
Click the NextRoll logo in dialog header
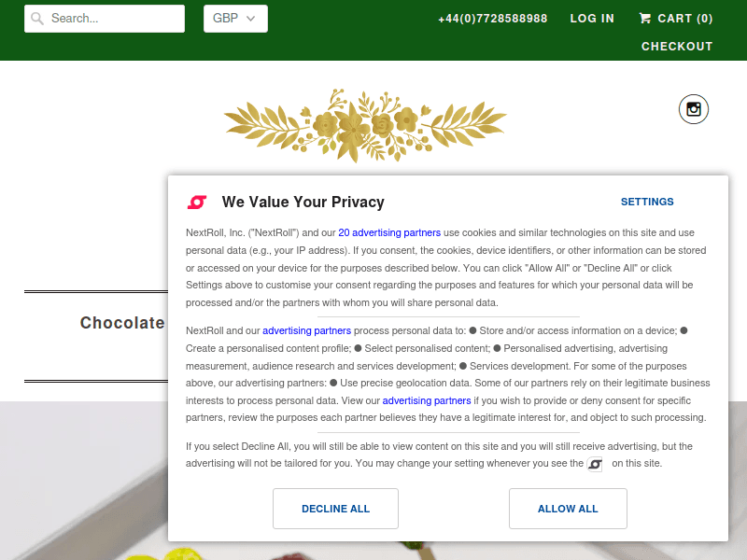pyautogui.click(x=197, y=203)
